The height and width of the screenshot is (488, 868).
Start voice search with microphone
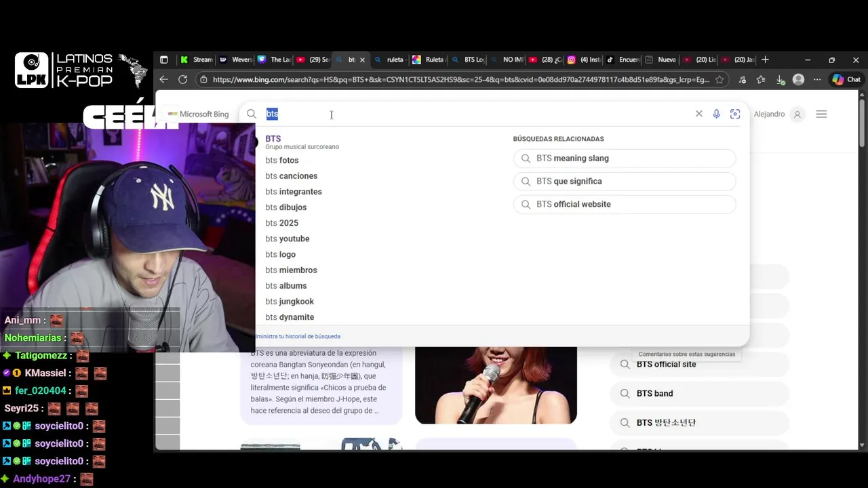pos(717,114)
